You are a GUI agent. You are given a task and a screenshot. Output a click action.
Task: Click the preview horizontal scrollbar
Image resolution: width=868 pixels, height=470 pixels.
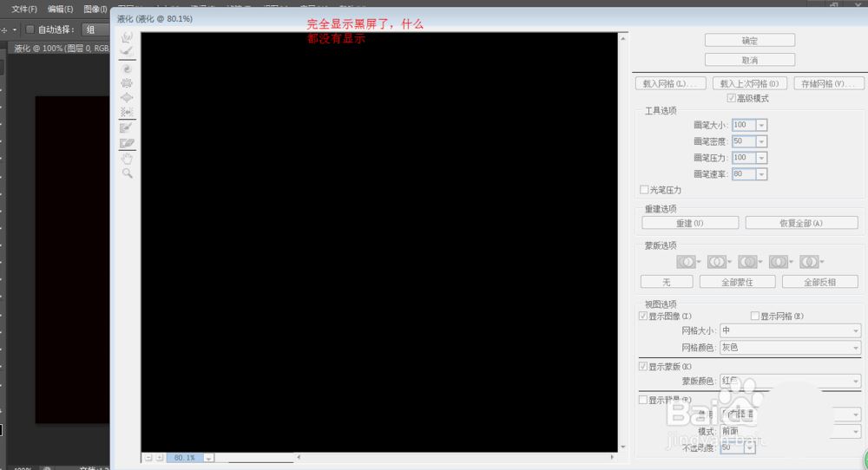tap(455, 457)
